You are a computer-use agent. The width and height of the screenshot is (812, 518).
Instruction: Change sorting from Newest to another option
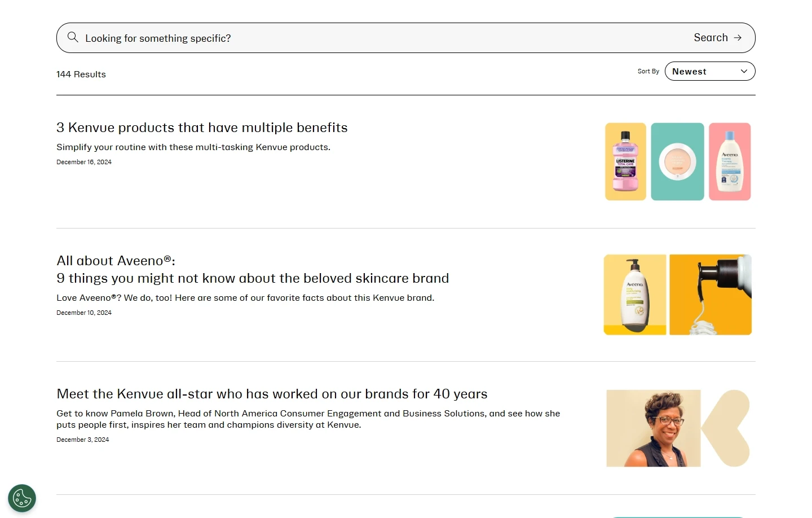709,71
